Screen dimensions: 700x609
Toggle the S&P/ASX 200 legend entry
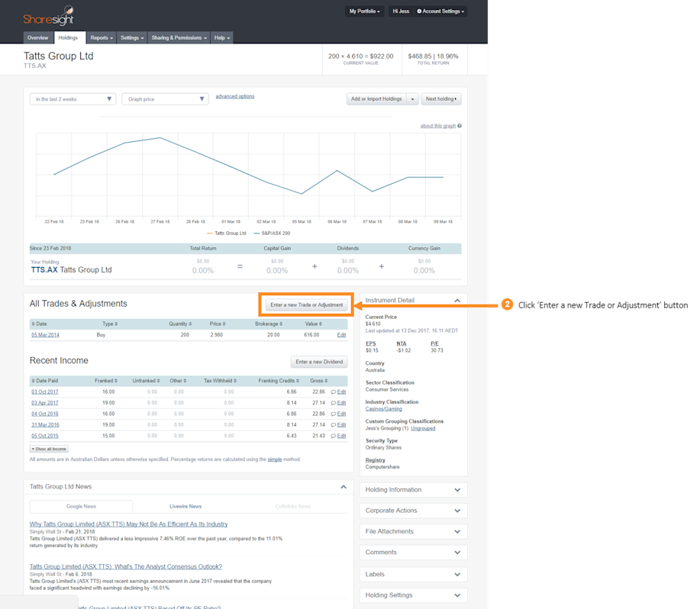[x=272, y=234]
